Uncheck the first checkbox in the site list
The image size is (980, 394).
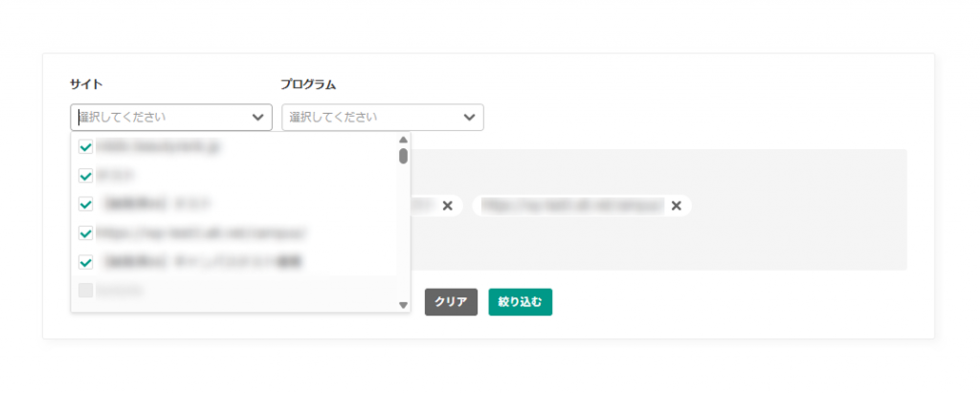coord(85,147)
